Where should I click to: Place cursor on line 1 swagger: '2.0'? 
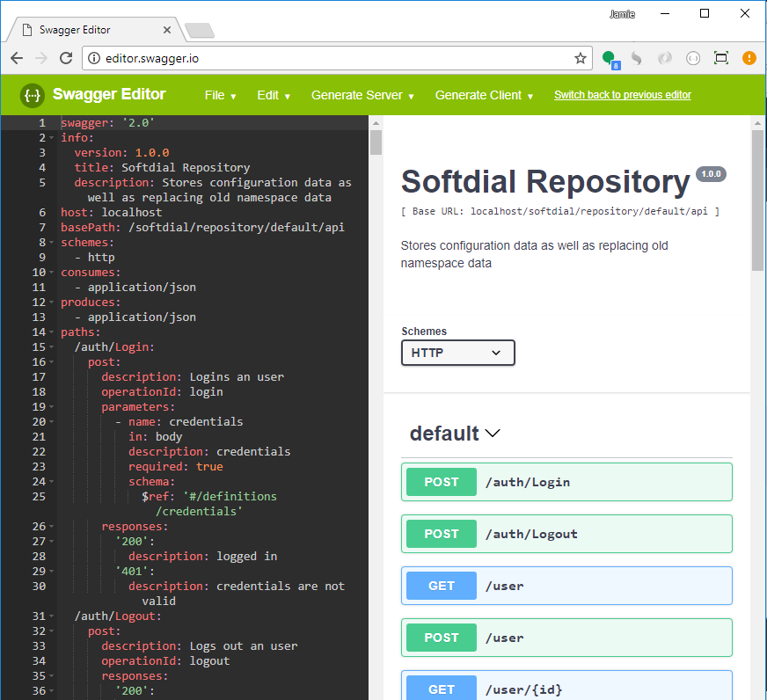(107, 123)
